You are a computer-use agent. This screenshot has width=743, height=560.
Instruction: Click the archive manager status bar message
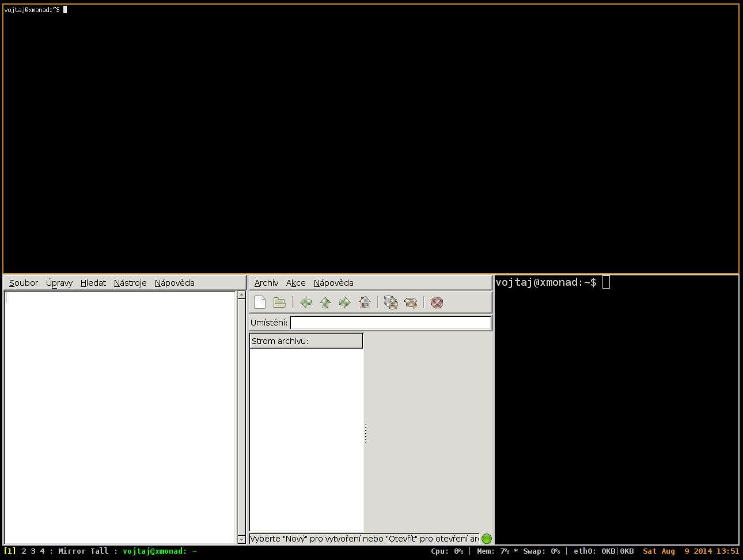[x=364, y=539]
